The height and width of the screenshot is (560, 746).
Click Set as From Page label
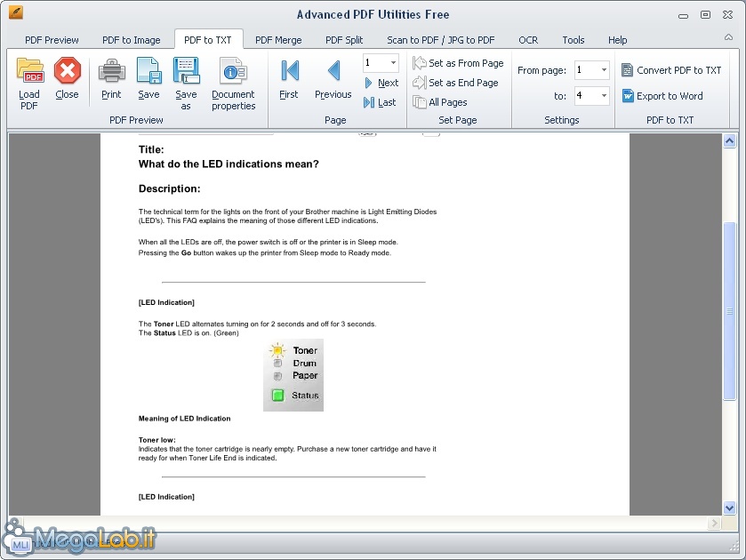(x=466, y=63)
